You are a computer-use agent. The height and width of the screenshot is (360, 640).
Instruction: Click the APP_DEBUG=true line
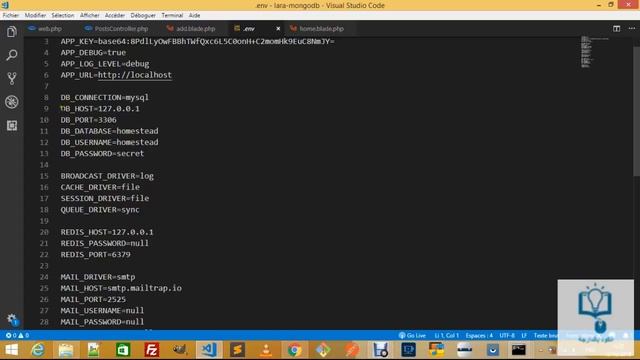coord(93,53)
